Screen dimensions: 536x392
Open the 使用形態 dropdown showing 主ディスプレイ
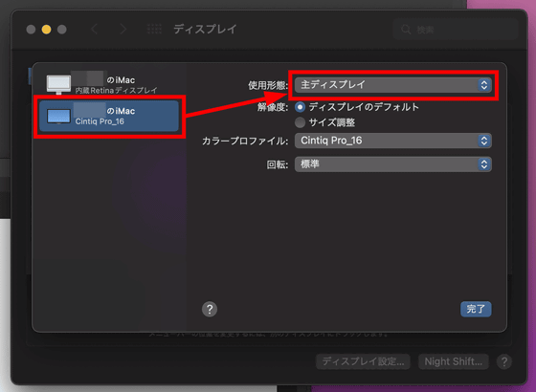(393, 85)
